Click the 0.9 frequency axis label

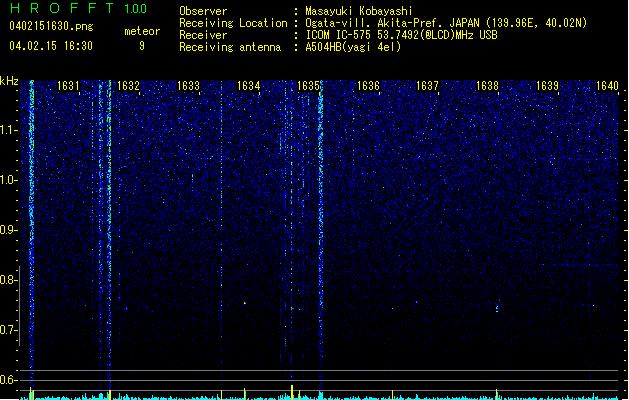(x=9, y=230)
